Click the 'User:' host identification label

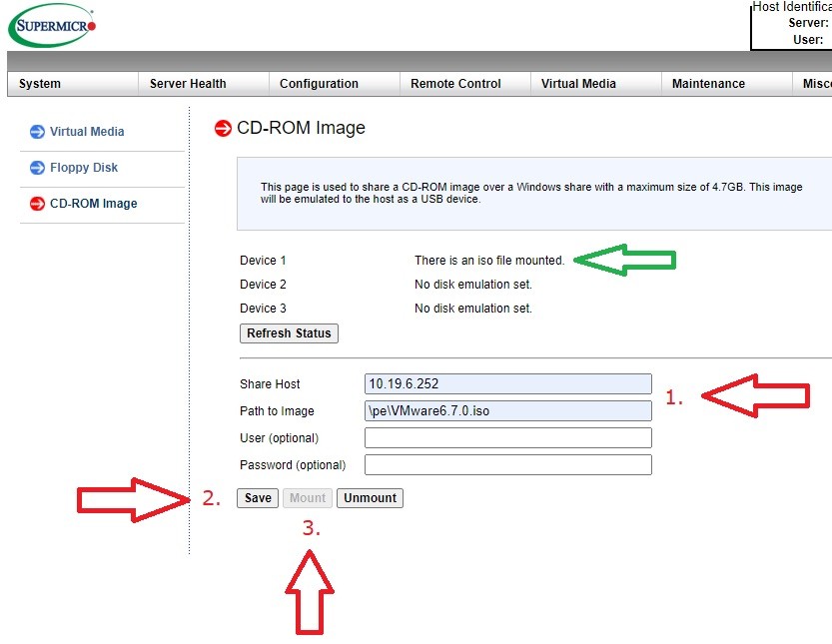[x=808, y=40]
